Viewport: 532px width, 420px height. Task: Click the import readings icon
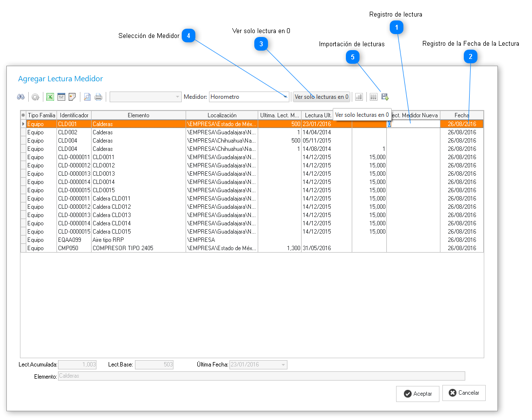coord(385,97)
